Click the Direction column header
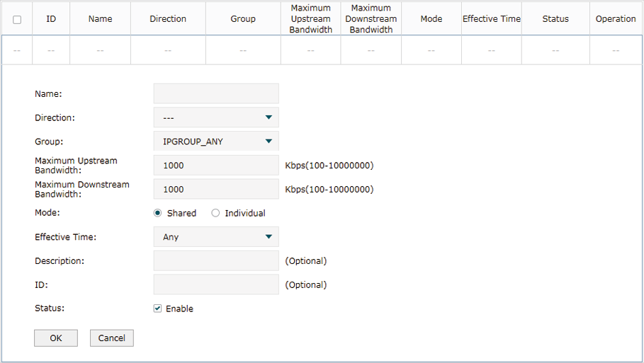The width and height of the screenshot is (644, 363). 168,19
